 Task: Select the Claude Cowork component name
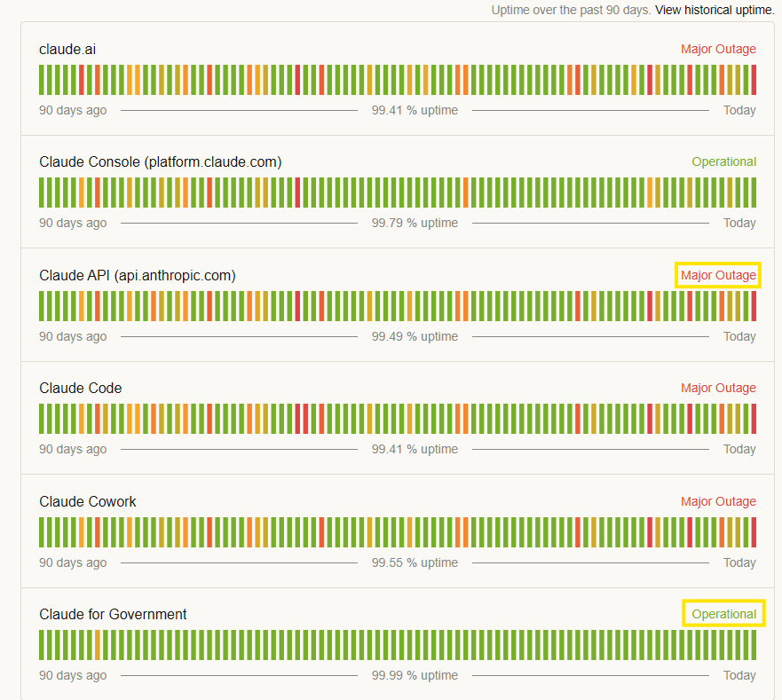[x=87, y=501]
